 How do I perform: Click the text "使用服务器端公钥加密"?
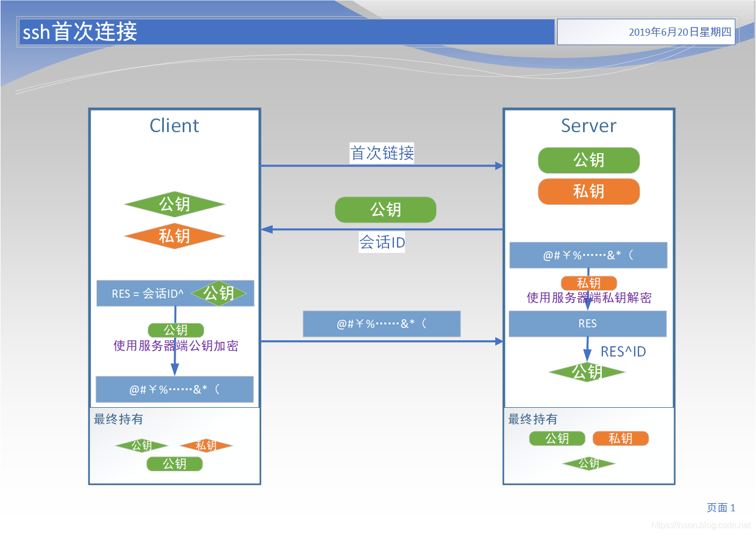176,346
